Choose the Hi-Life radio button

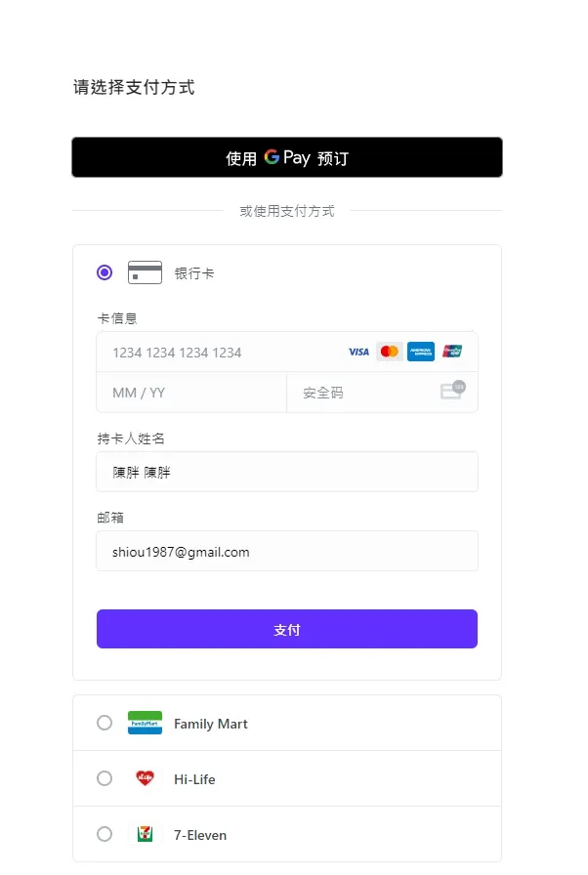click(x=105, y=778)
